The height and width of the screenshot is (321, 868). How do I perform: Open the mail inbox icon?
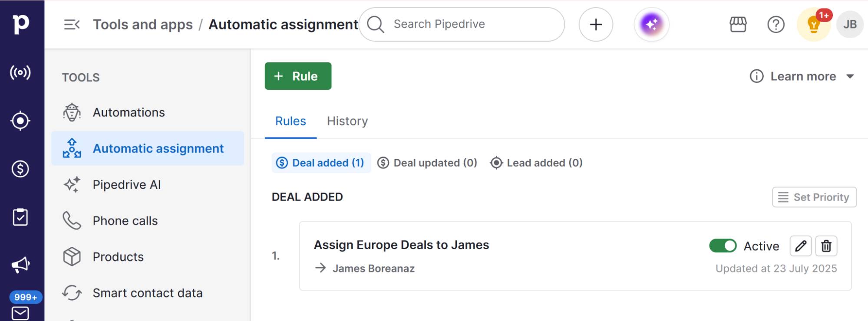(x=20, y=313)
